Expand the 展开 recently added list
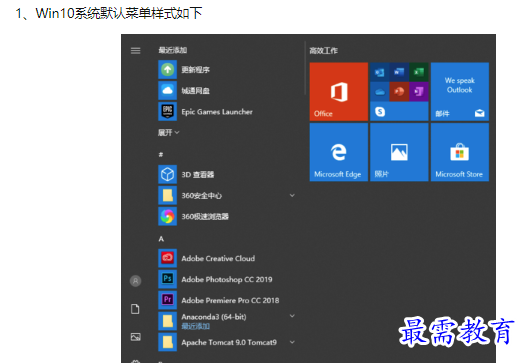 point(168,133)
